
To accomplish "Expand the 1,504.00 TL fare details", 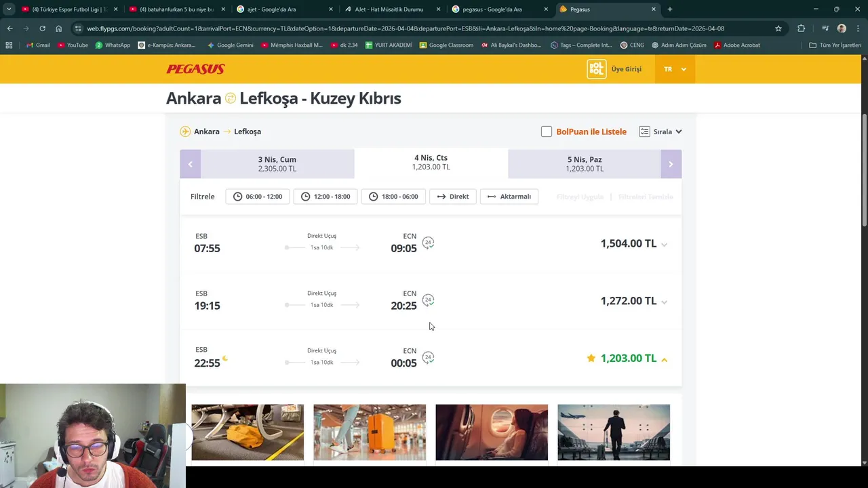I will pyautogui.click(x=664, y=245).
